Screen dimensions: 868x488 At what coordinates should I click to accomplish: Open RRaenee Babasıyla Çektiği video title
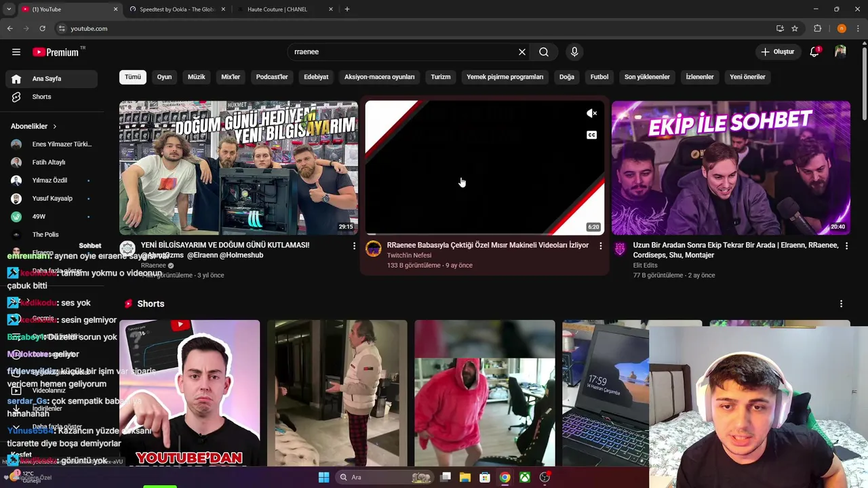click(x=488, y=245)
